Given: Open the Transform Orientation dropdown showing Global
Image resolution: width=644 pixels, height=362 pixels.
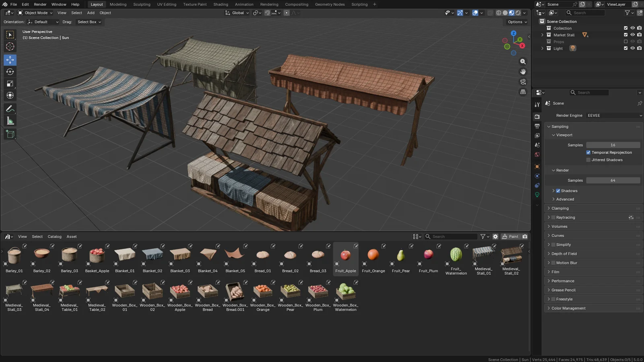Looking at the screenshot, I should [x=237, y=12].
